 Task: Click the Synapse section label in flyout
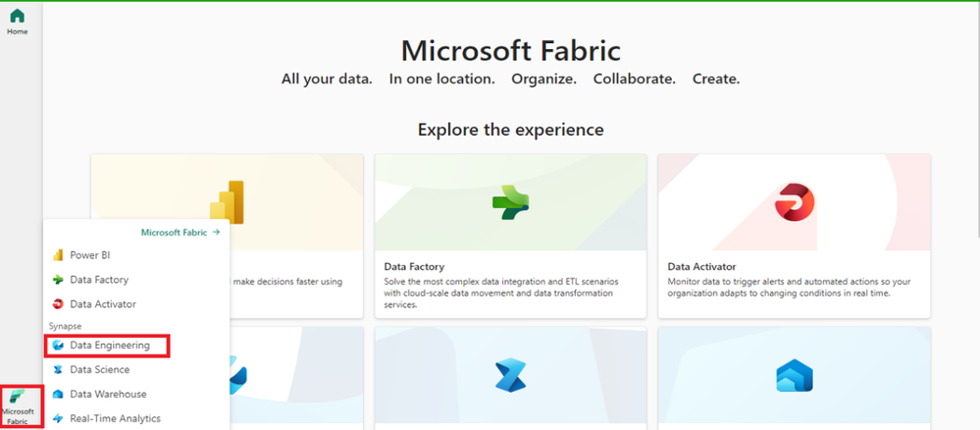pyautogui.click(x=65, y=326)
